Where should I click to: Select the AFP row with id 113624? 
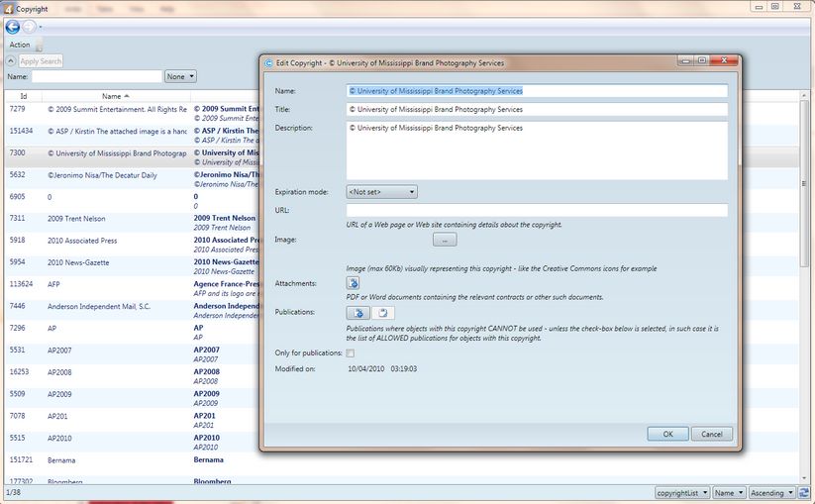pyautogui.click(x=133, y=288)
